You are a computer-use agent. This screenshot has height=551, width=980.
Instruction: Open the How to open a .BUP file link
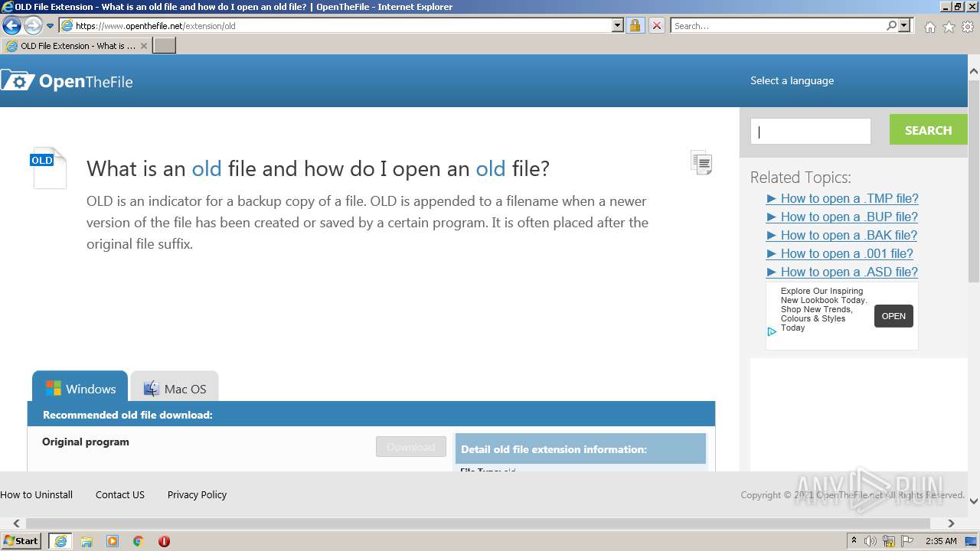(x=842, y=217)
